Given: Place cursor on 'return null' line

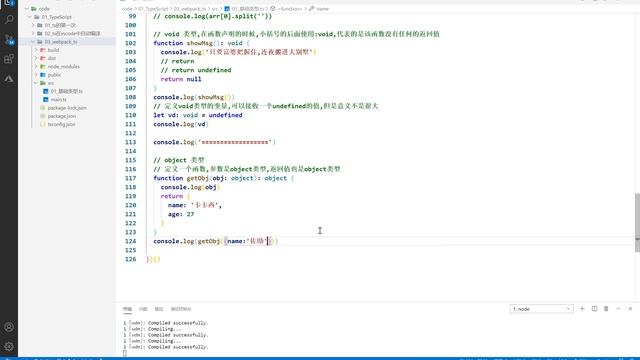Looking at the screenshot, I should coord(181,79).
